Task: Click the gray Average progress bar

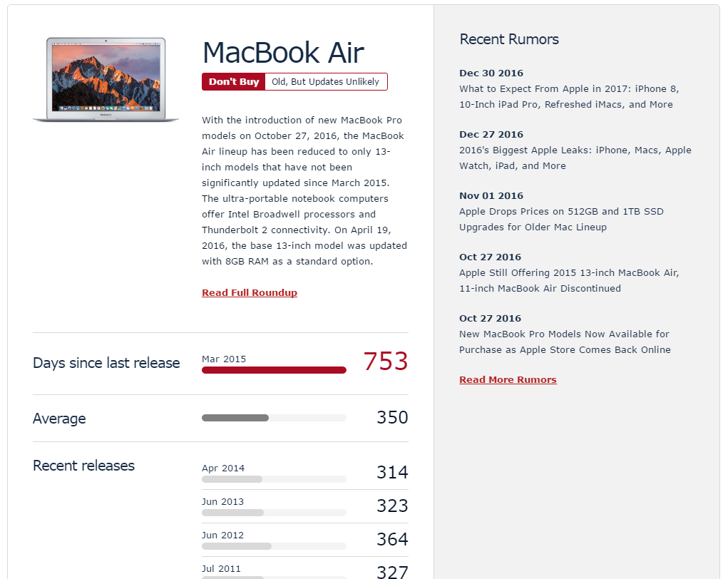Action: click(x=274, y=418)
